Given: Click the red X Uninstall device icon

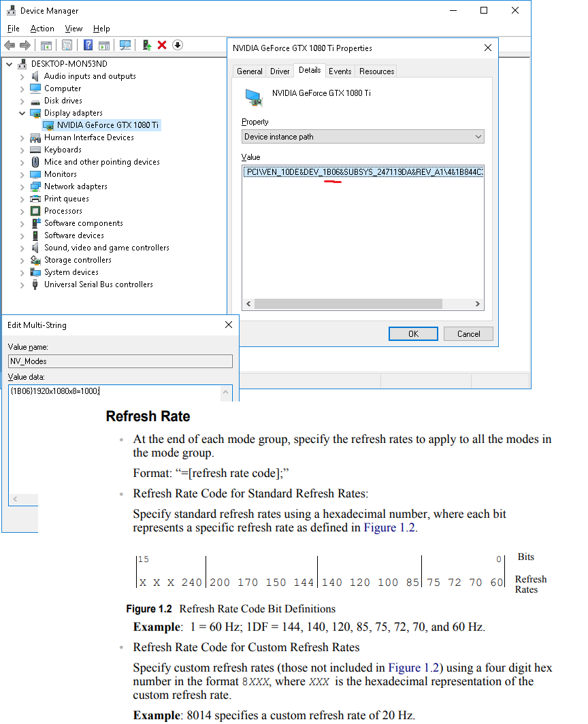Looking at the screenshot, I should (x=162, y=45).
